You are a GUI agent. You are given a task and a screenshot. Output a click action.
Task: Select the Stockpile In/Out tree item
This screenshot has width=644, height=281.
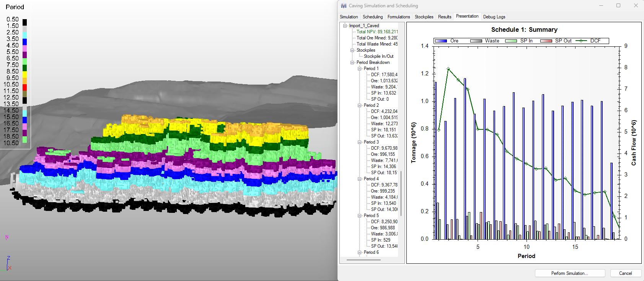[378, 56]
